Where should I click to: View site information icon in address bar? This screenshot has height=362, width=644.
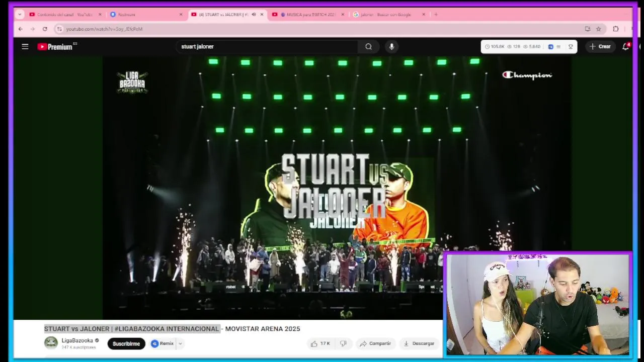point(59,29)
